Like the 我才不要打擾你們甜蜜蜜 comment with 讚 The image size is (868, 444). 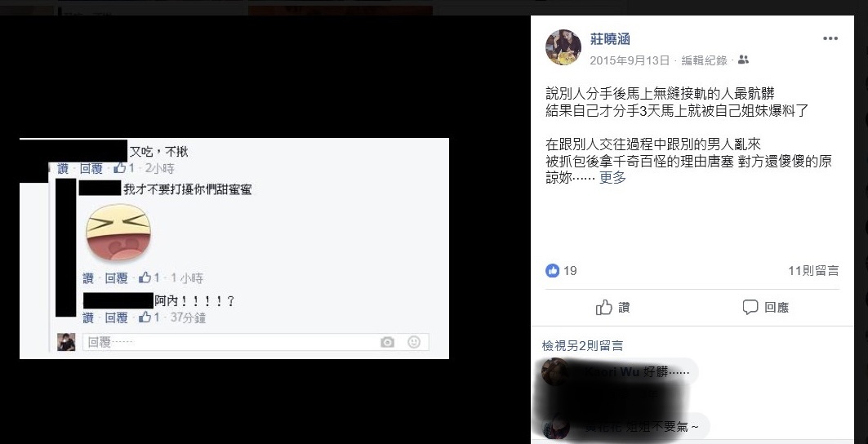coord(88,278)
